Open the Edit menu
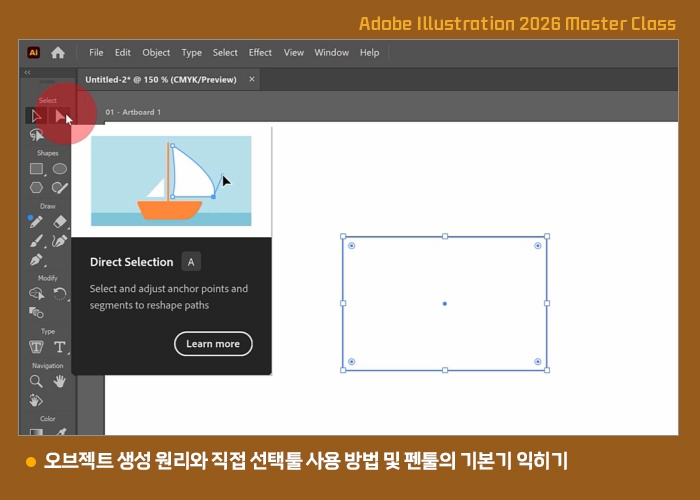 click(x=123, y=53)
